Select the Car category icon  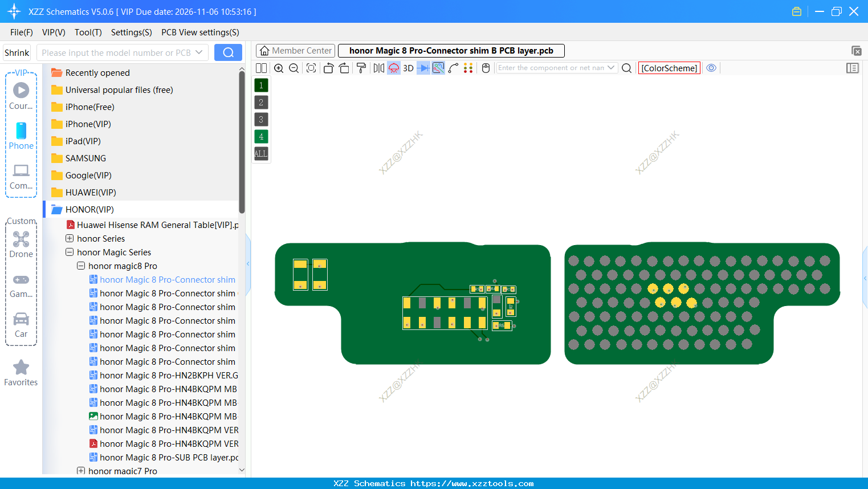(x=21, y=325)
